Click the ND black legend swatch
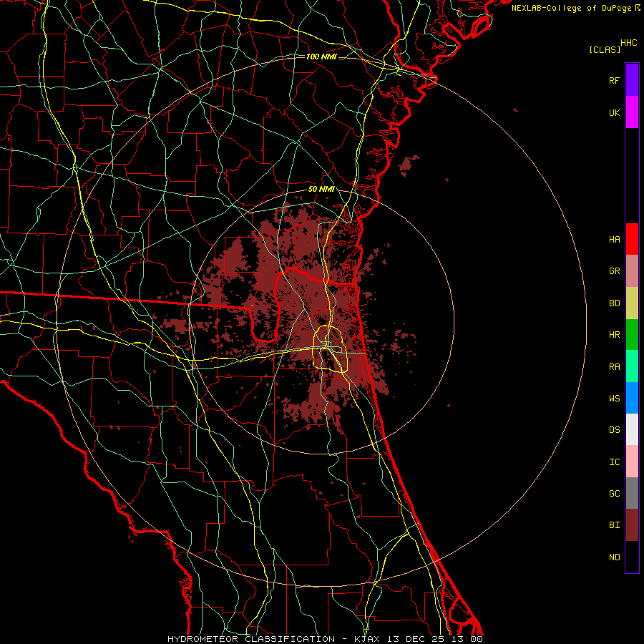Viewport: 644px width, 644px height. coord(632,557)
